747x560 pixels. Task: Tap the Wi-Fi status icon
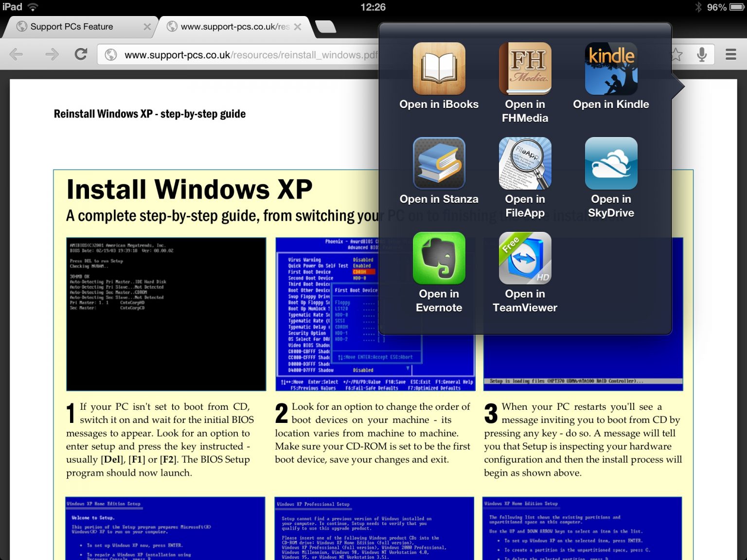coord(33,7)
